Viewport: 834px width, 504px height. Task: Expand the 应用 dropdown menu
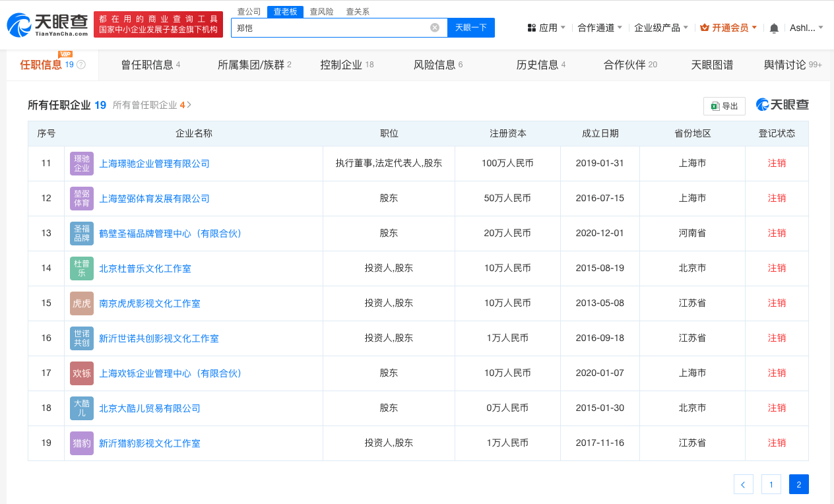547,28
